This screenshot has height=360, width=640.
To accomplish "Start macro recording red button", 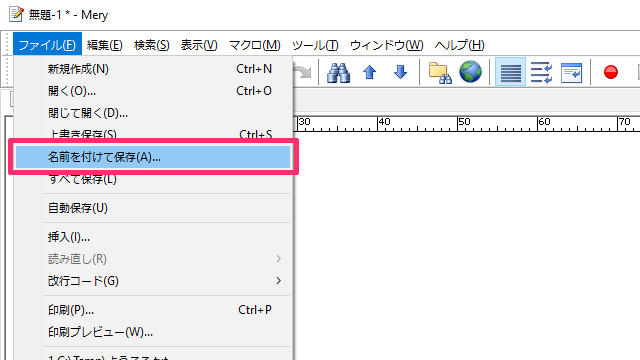I will pyautogui.click(x=611, y=72).
